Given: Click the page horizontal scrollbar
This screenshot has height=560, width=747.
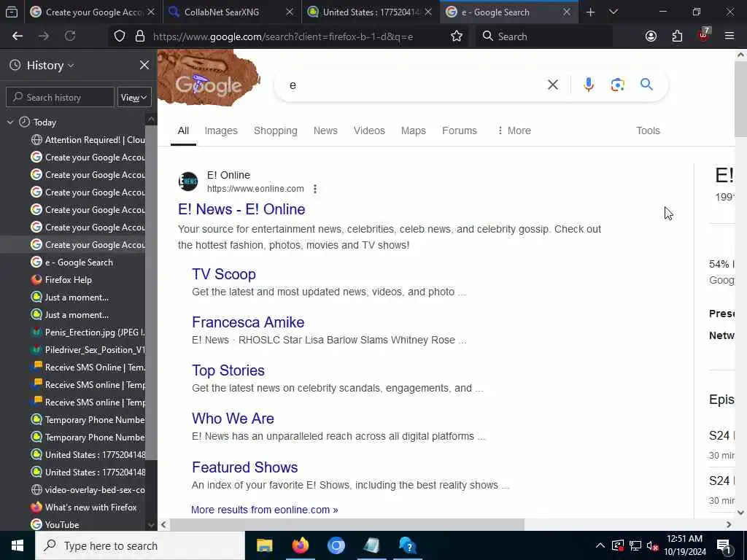Looking at the screenshot, I should pos(348,525).
